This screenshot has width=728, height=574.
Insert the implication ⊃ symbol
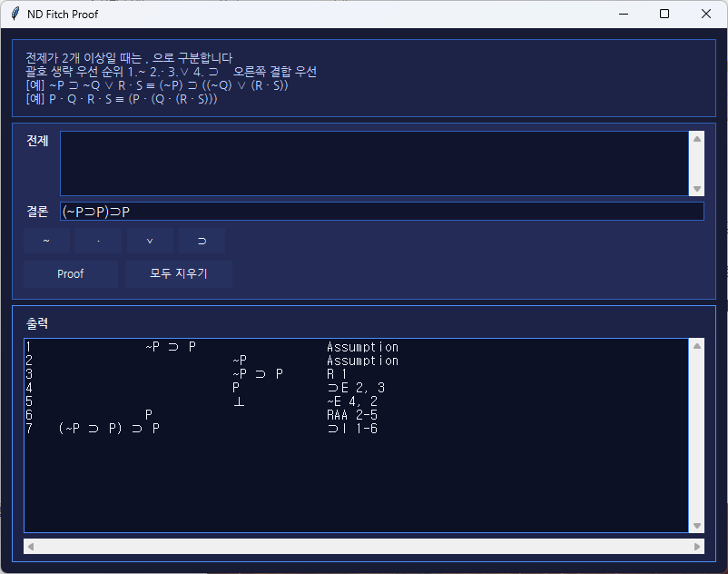coord(202,242)
